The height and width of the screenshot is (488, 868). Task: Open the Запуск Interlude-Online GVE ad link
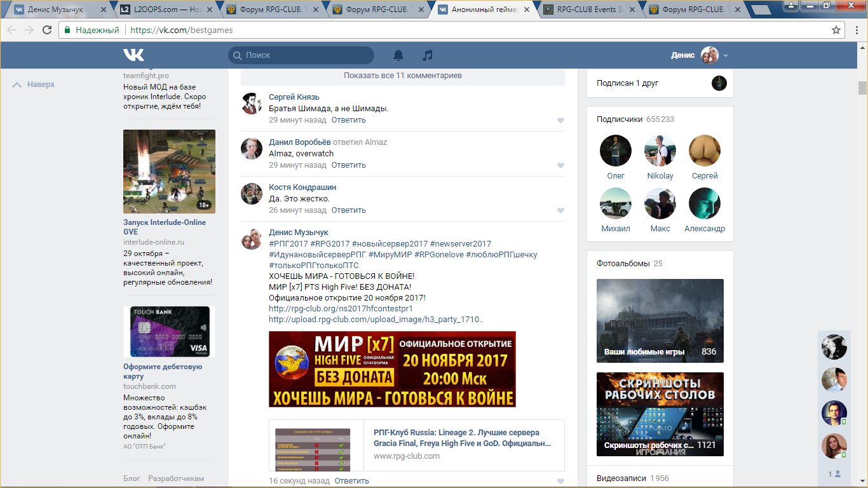tap(165, 227)
